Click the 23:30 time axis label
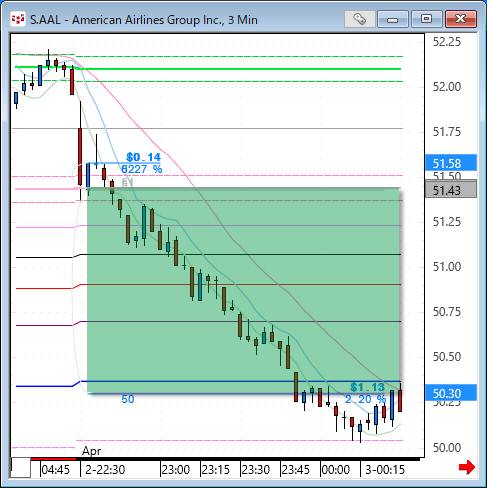The image size is (487, 488). tap(256, 470)
